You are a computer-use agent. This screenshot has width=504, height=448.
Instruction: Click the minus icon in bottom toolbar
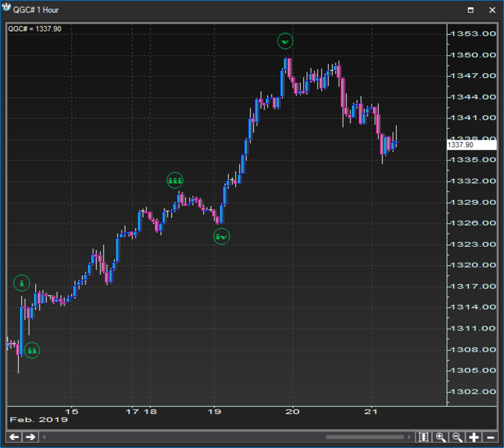click(491, 437)
